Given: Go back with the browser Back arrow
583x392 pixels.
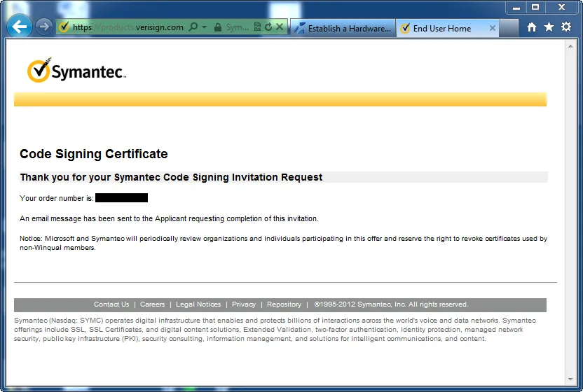Looking at the screenshot, I should coord(20,26).
